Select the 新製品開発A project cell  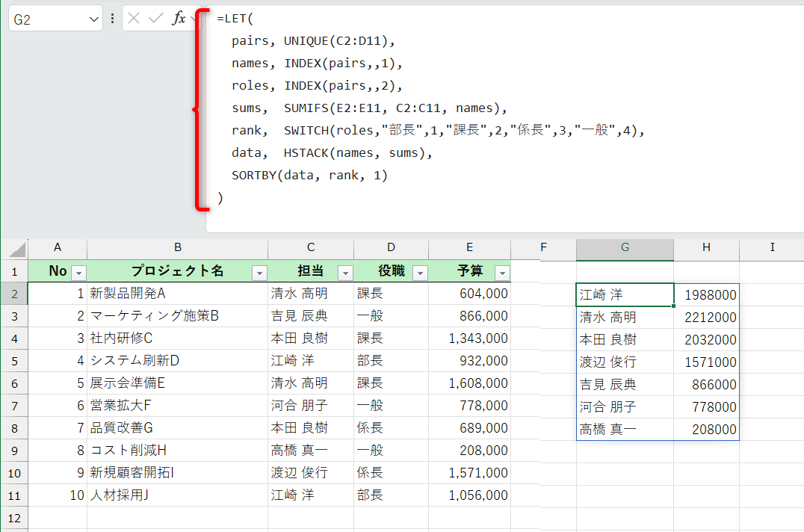pos(177,294)
